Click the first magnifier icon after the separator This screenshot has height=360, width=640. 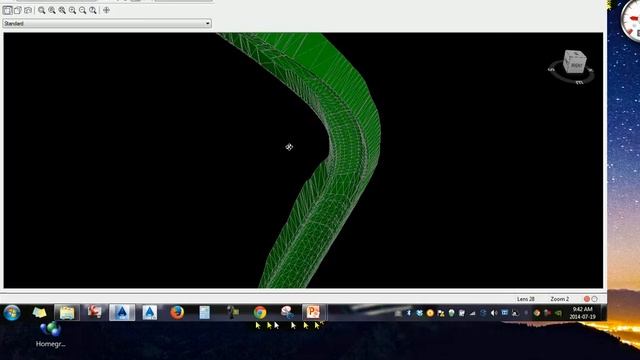coord(42,10)
